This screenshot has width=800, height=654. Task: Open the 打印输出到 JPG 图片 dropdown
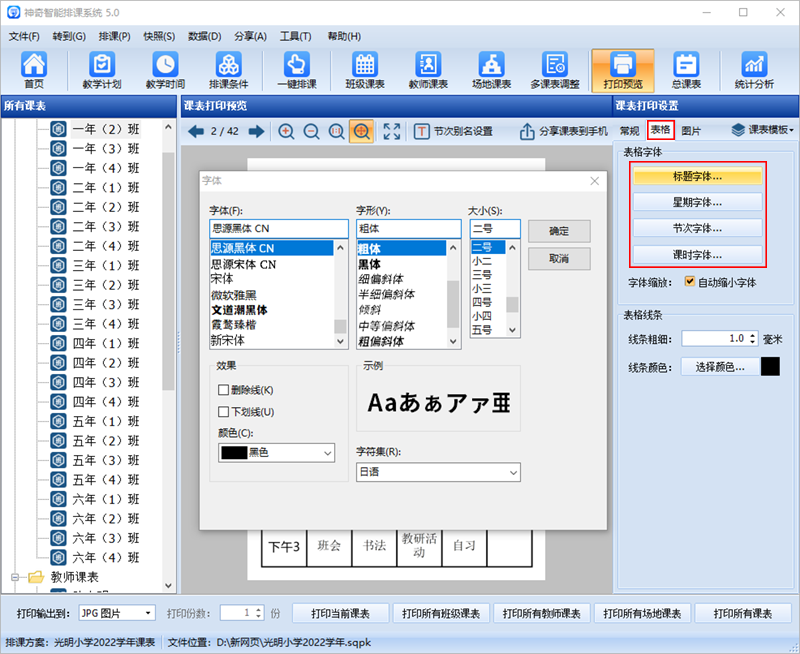click(117, 613)
